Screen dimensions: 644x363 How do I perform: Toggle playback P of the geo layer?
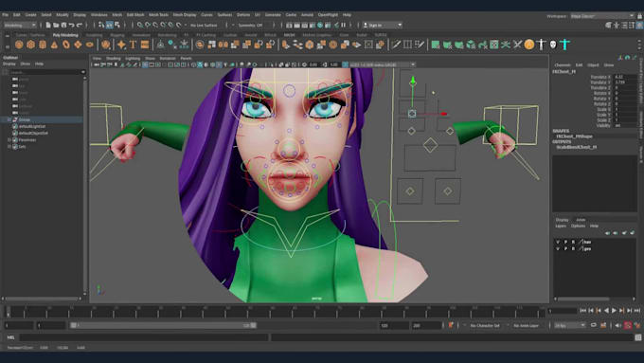tap(565, 248)
